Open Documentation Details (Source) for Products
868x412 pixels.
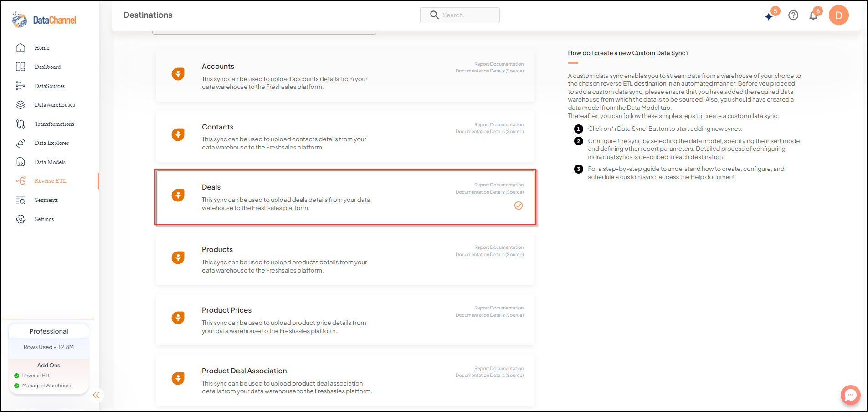click(x=490, y=255)
